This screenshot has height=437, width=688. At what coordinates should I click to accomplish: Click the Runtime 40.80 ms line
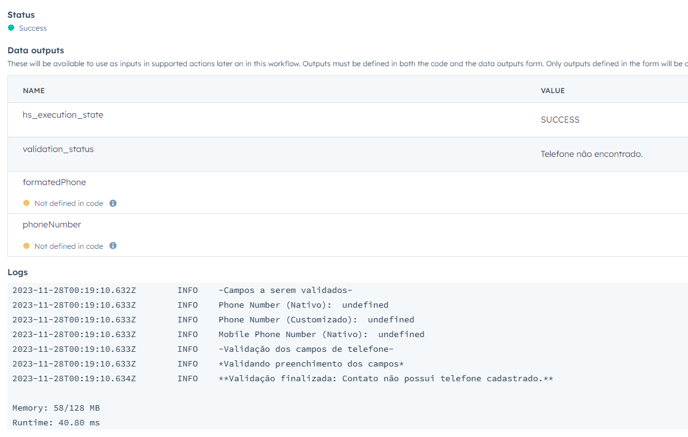coord(56,423)
